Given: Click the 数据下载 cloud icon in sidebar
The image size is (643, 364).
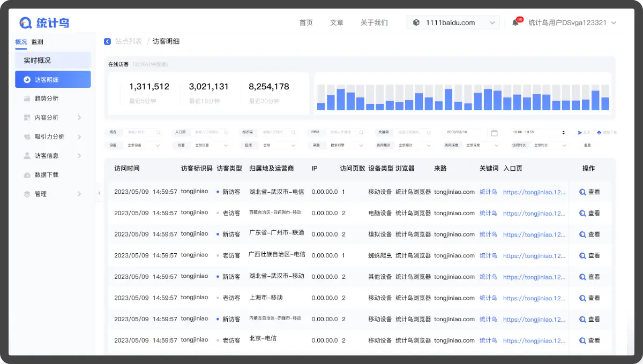Looking at the screenshot, I should coord(27,175).
